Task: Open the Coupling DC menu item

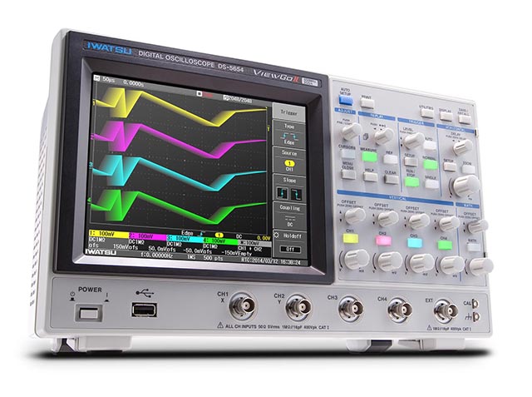Action: point(290,216)
